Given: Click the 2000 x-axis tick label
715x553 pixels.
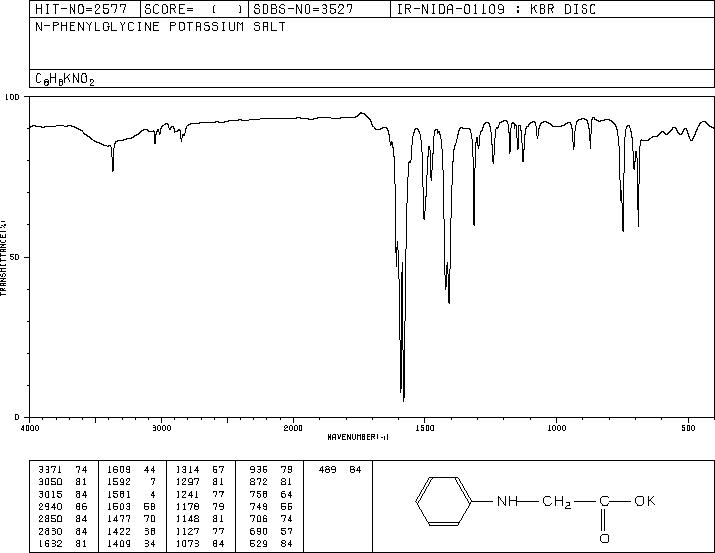Looking at the screenshot, I should pos(293,428).
